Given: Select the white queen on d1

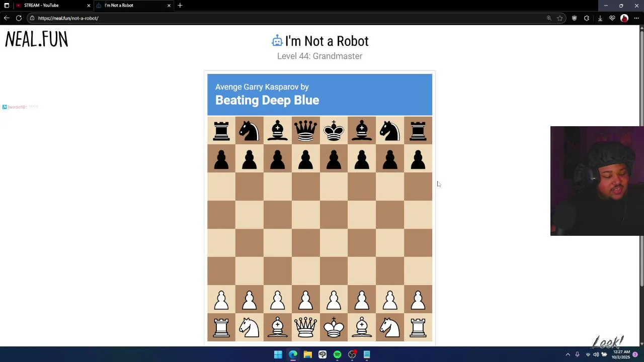Looking at the screenshot, I should pyautogui.click(x=305, y=328).
